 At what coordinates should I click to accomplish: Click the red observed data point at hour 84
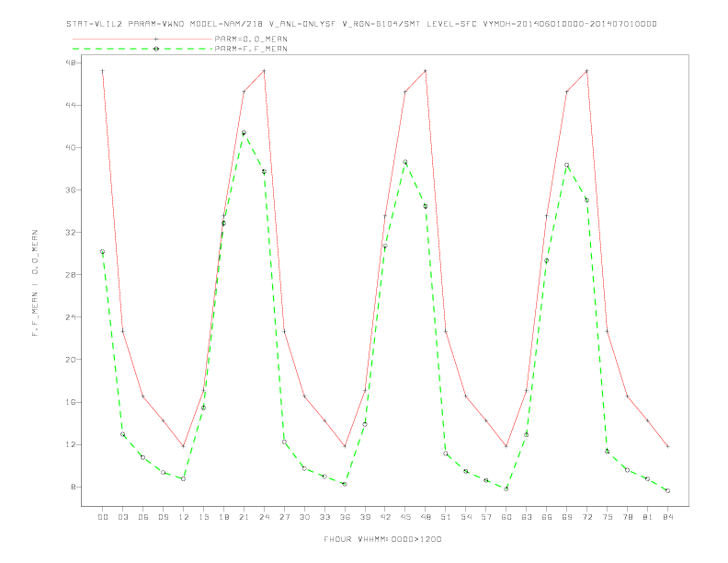click(667, 446)
